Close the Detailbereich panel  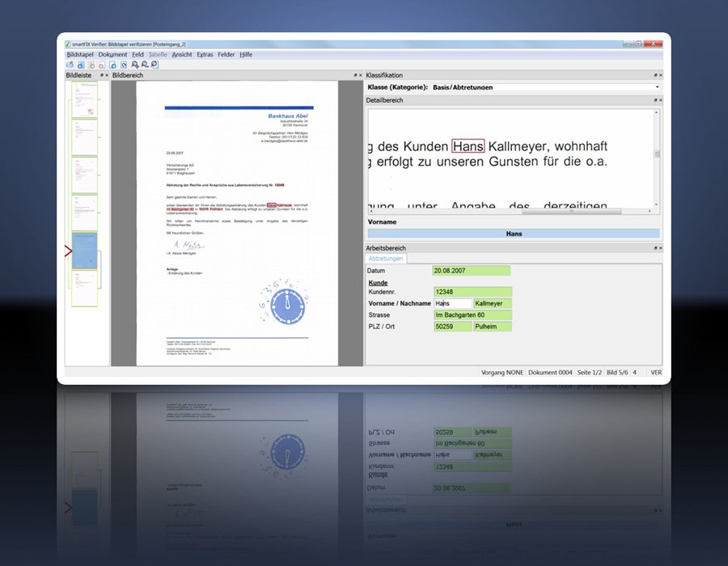tap(661, 100)
